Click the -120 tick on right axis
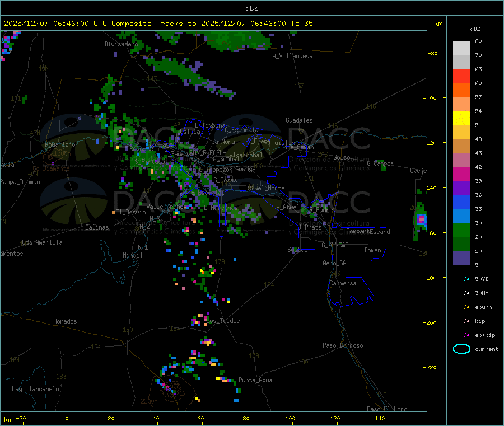Viewport: 504px width, 426px height. (431, 143)
